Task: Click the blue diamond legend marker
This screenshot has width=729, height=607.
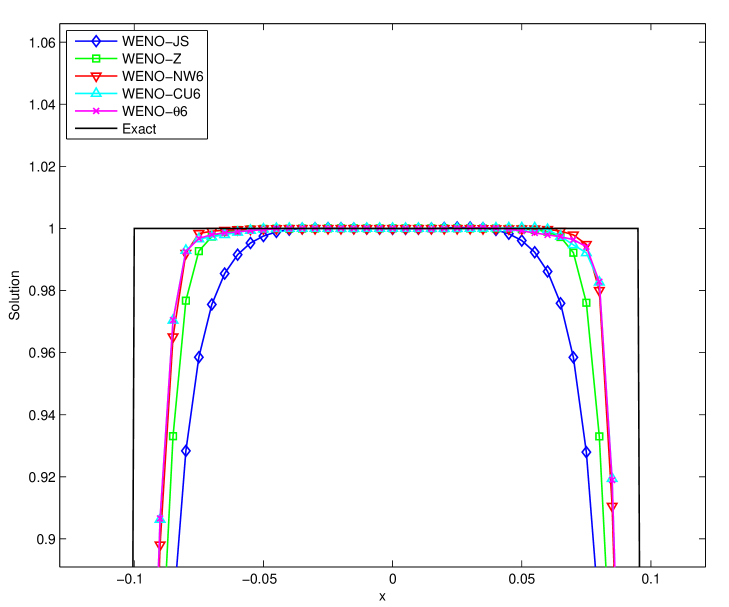Action: [96, 41]
